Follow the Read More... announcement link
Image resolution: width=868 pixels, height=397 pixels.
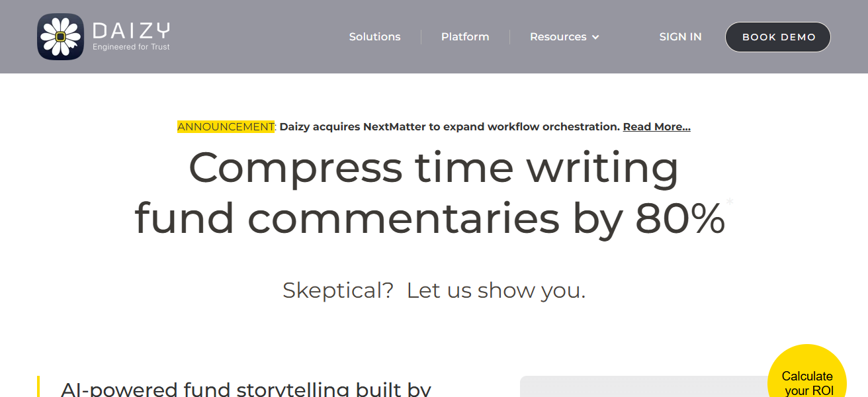[656, 127]
